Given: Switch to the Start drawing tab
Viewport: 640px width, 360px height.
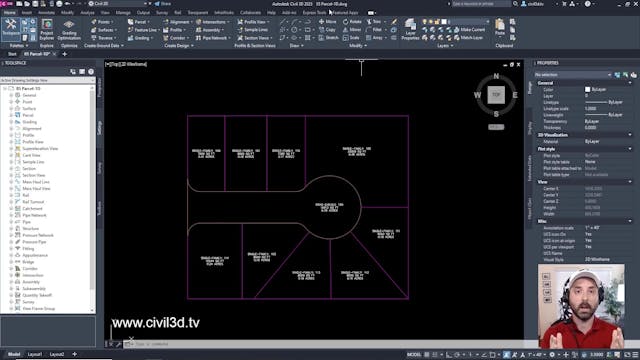Looking at the screenshot, I should pyautogui.click(x=12, y=54).
